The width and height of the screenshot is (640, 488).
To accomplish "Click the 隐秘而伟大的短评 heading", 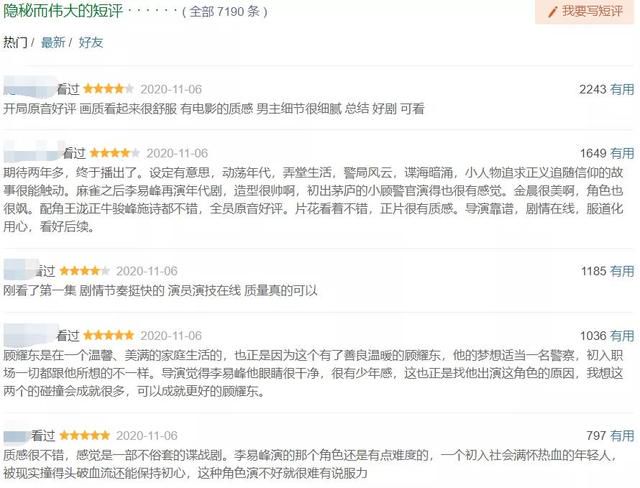I will pos(63,11).
